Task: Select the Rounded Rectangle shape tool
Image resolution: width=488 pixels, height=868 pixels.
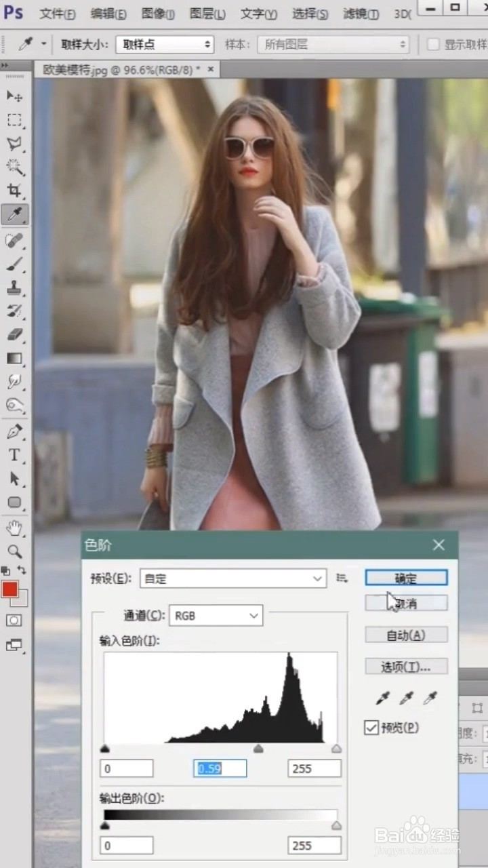Action: pyautogui.click(x=14, y=502)
